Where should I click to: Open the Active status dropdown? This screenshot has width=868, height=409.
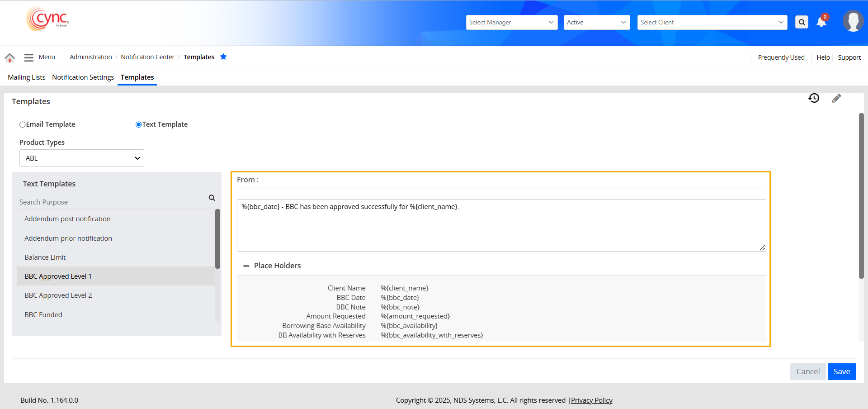[x=596, y=22]
